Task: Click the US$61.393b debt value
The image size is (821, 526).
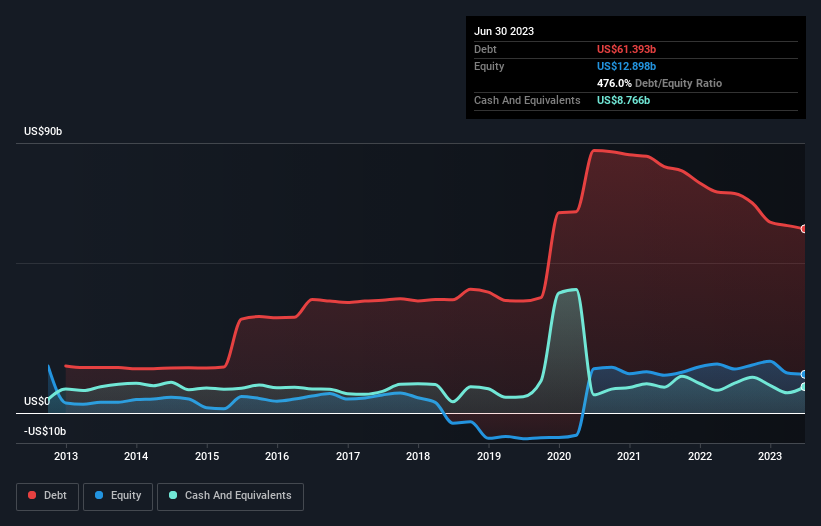Action: (626, 49)
